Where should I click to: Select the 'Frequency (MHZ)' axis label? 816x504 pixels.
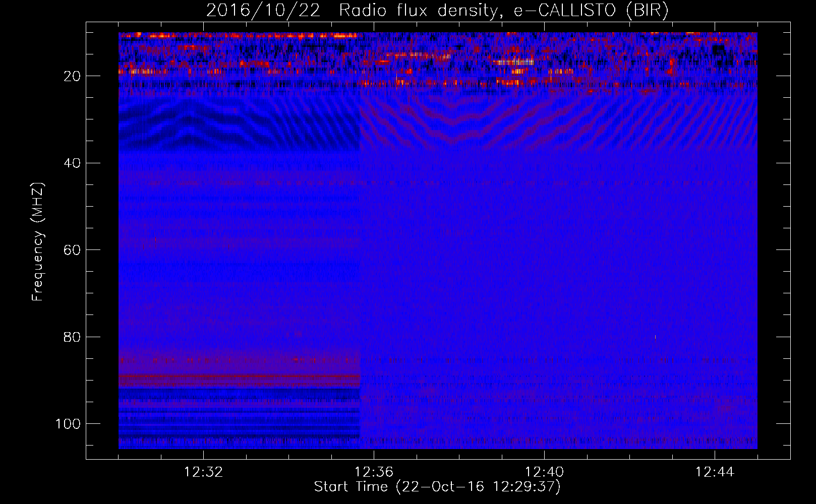(38, 242)
